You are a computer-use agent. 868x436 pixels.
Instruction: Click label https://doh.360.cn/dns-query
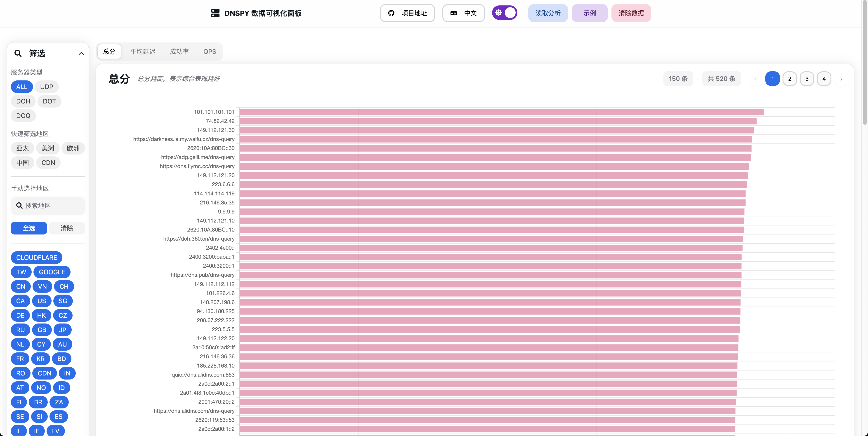199,239
